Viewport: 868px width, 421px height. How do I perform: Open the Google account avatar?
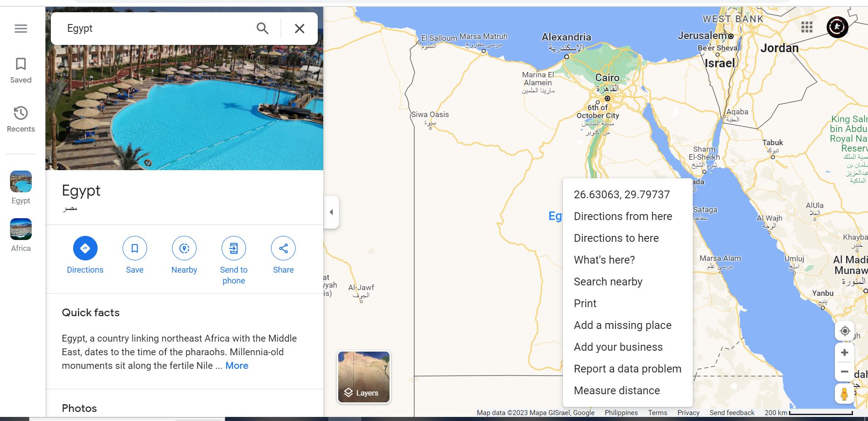point(838,27)
